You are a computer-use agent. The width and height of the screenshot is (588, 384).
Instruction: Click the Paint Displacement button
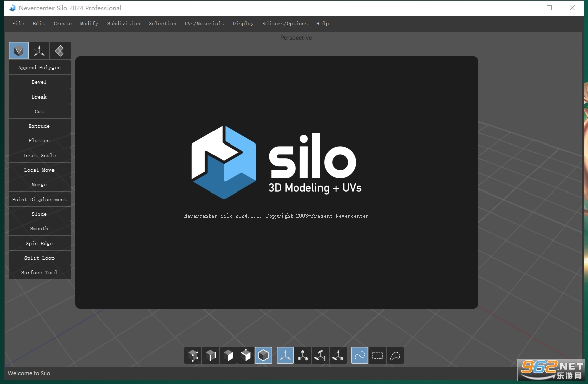pyautogui.click(x=39, y=199)
